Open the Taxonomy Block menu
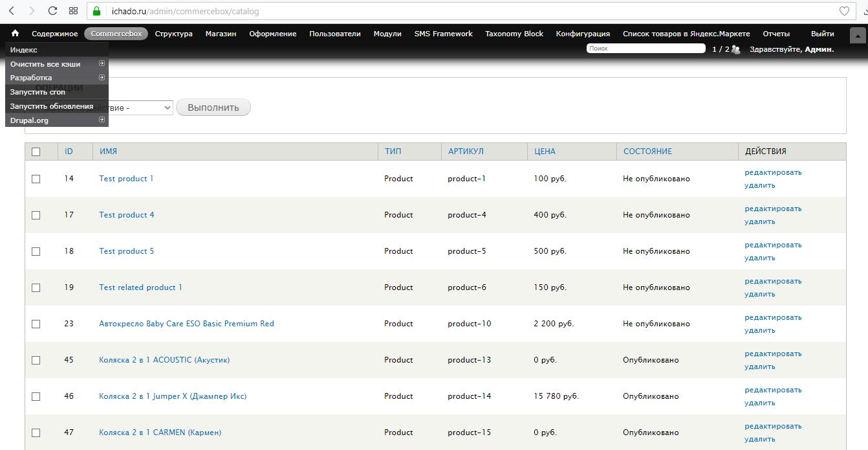 pyautogui.click(x=514, y=34)
